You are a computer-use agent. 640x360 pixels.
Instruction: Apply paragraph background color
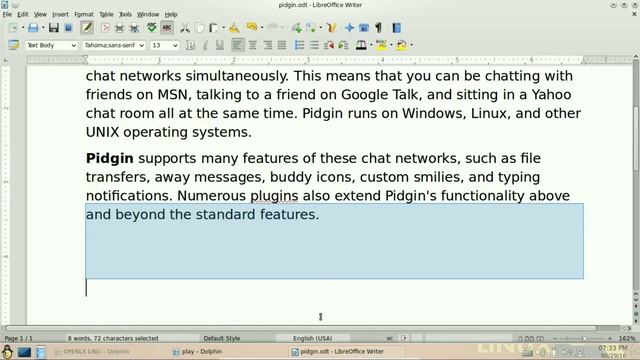(401, 45)
